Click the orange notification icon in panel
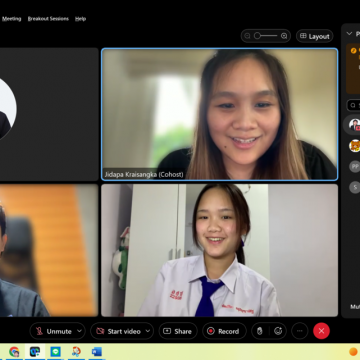The width and height of the screenshot is (360, 360). pos(354,51)
